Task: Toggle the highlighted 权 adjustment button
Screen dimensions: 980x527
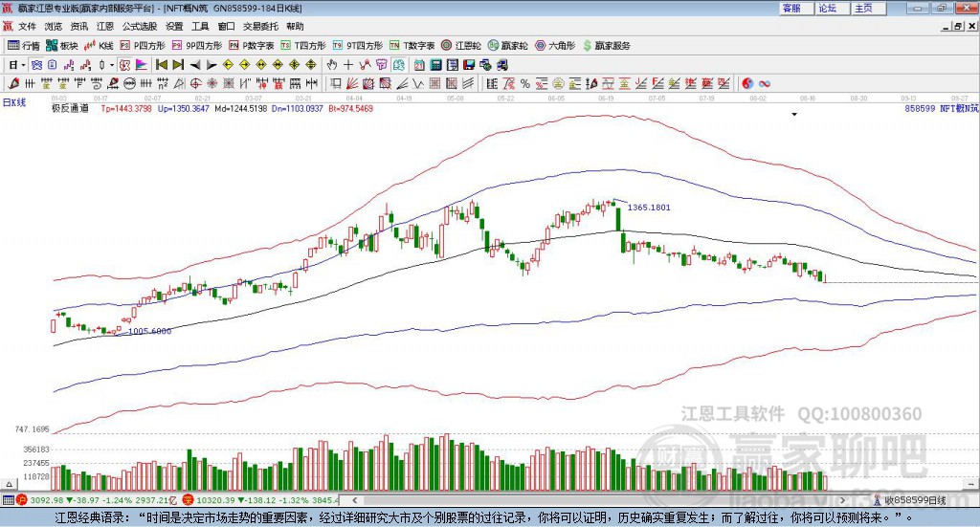Action: (x=125, y=65)
